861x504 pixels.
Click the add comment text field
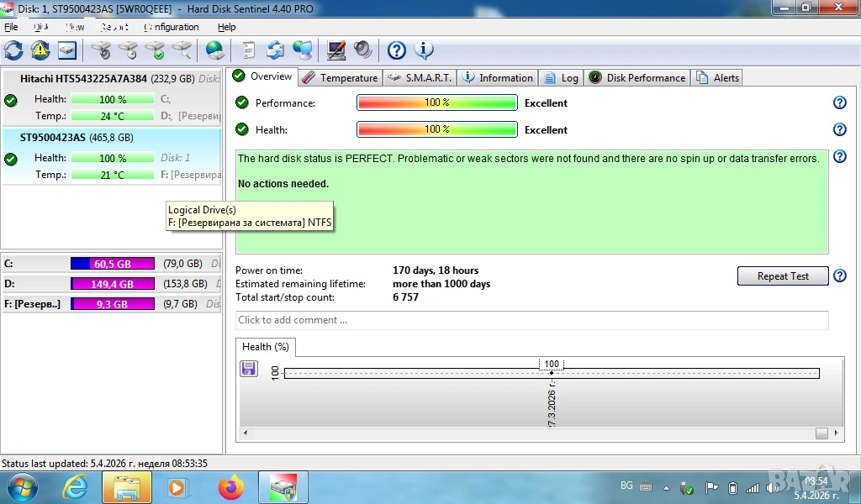click(x=531, y=320)
